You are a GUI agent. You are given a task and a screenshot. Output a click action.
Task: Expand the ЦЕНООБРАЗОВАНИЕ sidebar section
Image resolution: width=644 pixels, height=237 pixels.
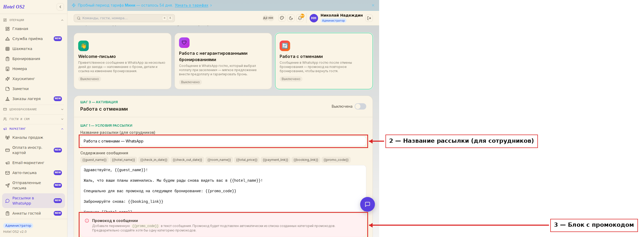(33, 109)
